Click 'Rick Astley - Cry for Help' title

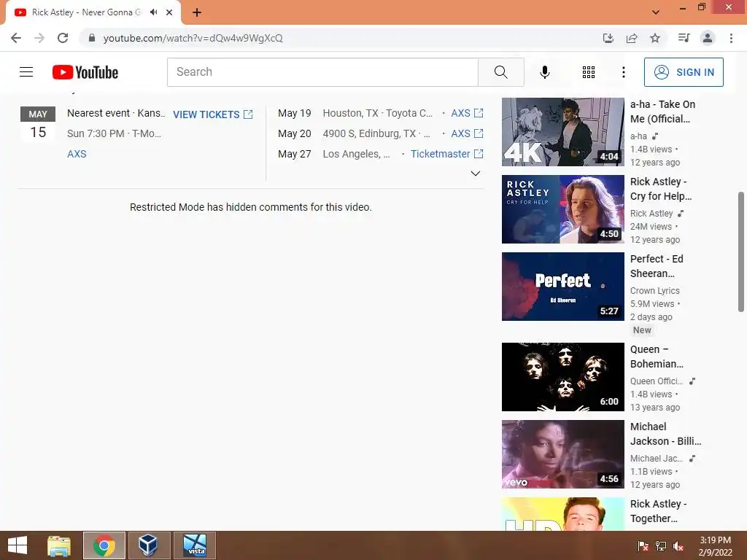coord(661,189)
